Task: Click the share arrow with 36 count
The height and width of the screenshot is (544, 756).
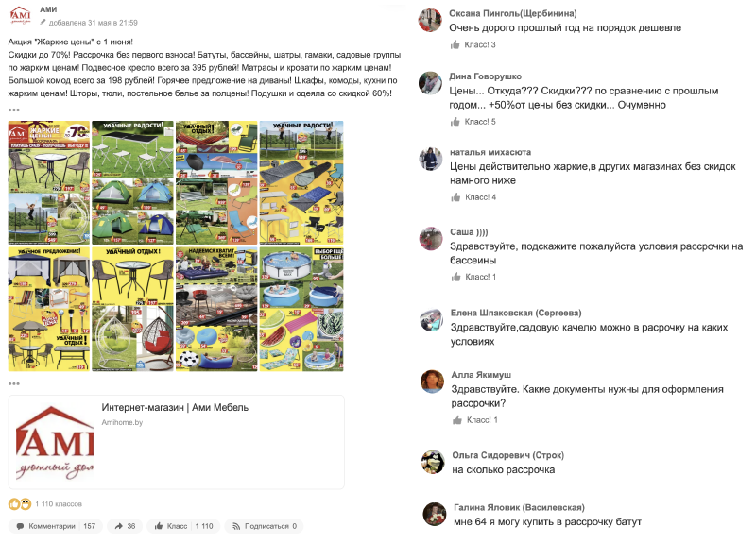Action: coord(125,526)
